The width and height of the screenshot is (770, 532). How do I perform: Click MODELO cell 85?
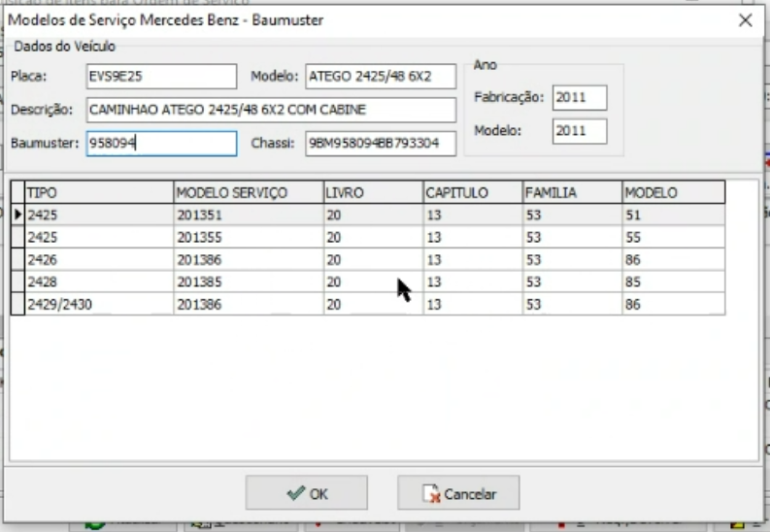point(674,282)
